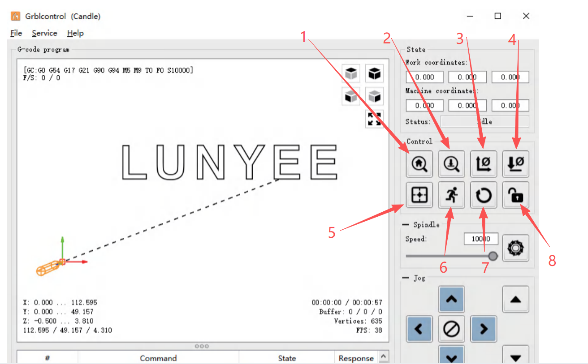Switch to top view using the black-top cube
The image size is (588, 364).
[351, 73]
